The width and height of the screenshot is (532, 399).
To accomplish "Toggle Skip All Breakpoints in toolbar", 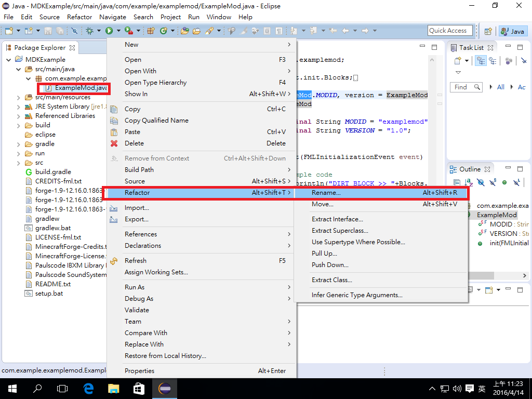I will click(74, 31).
